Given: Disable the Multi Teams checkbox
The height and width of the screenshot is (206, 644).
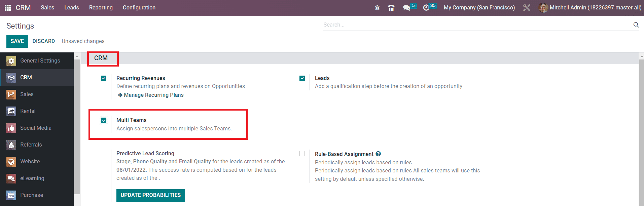Looking at the screenshot, I should click(104, 120).
